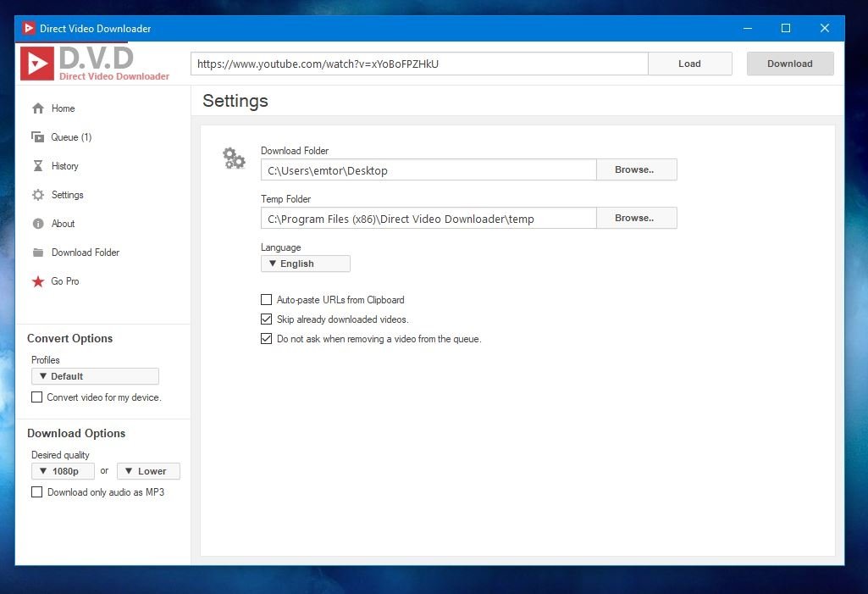Viewport: 868px width, 594px height.
Task: Click the Download Folder path field
Action: (x=428, y=170)
